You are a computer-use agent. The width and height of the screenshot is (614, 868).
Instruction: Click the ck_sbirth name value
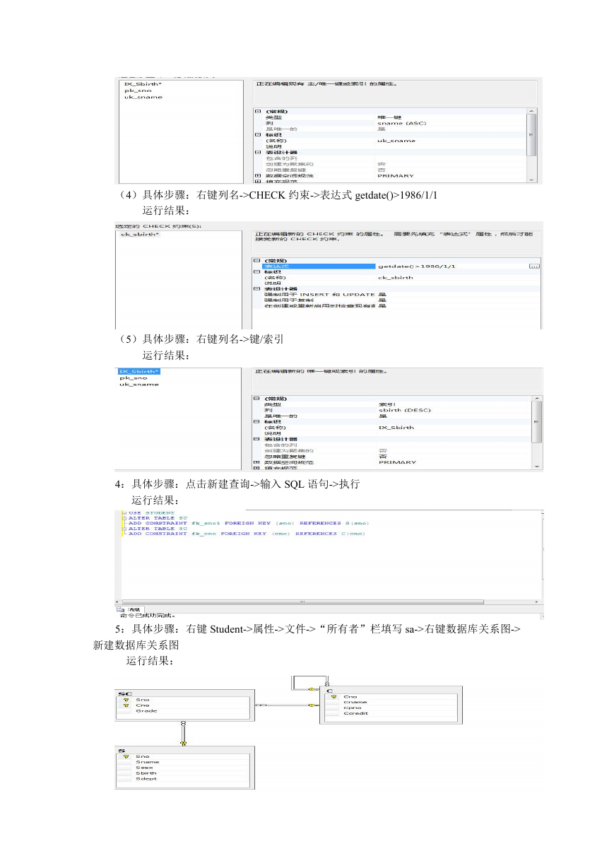(x=396, y=278)
